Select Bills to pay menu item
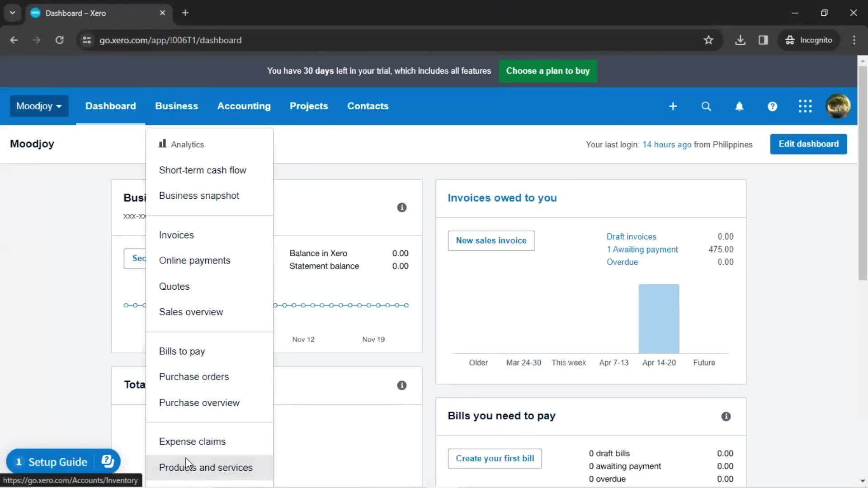The height and width of the screenshot is (488, 868). pyautogui.click(x=209, y=351)
